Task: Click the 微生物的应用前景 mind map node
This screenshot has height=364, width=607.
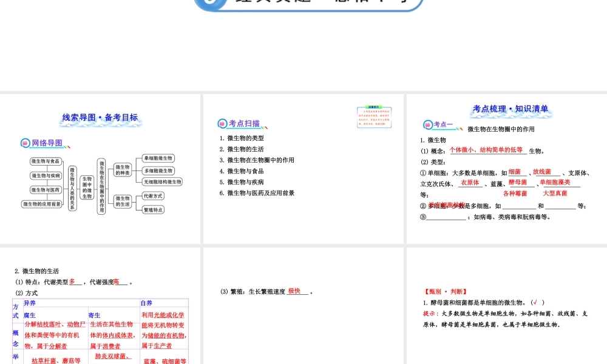Action: click(42, 204)
